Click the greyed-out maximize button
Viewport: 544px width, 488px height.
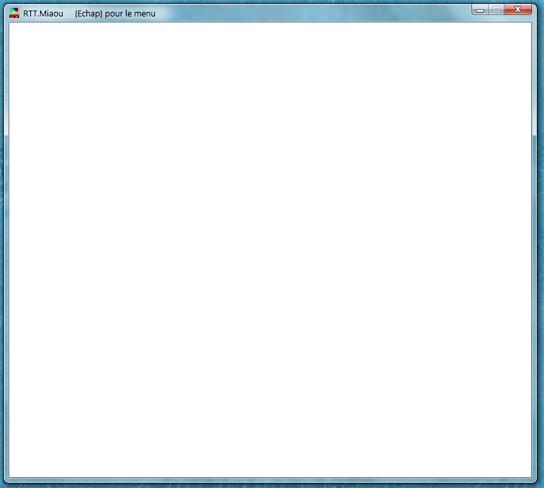pos(496,10)
